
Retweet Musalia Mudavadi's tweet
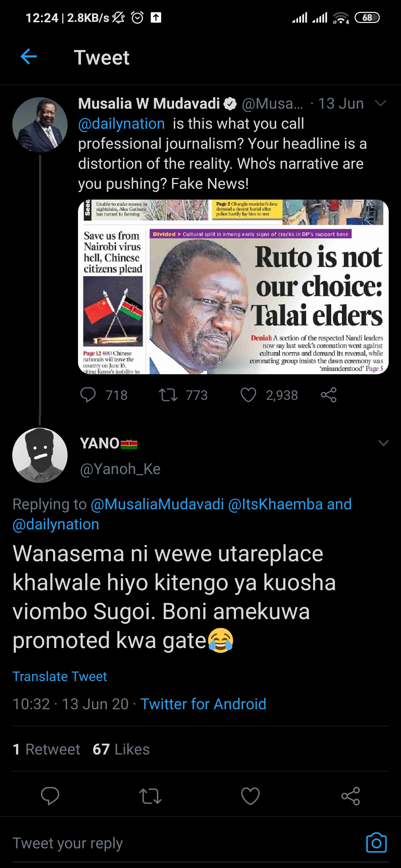coord(168,395)
